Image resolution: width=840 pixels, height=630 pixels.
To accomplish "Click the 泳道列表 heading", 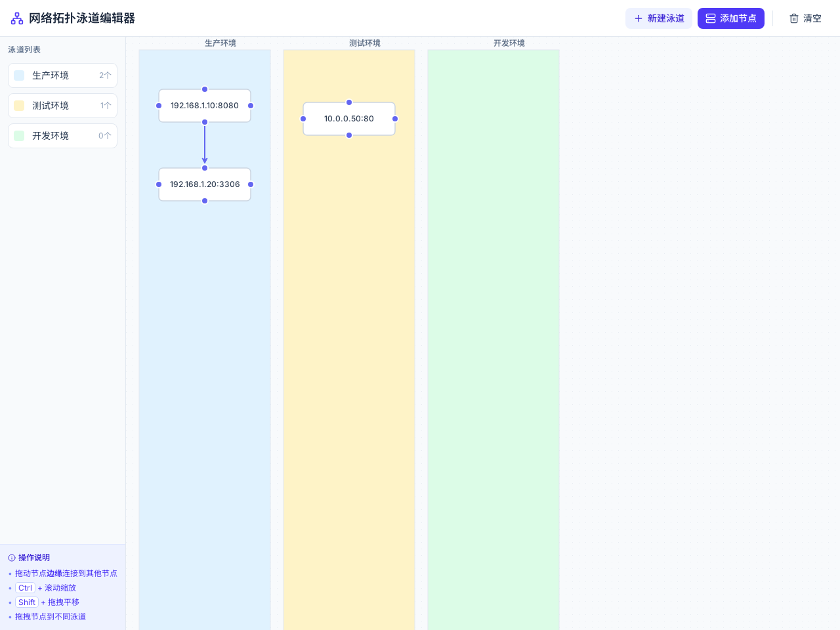I will point(24,50).
